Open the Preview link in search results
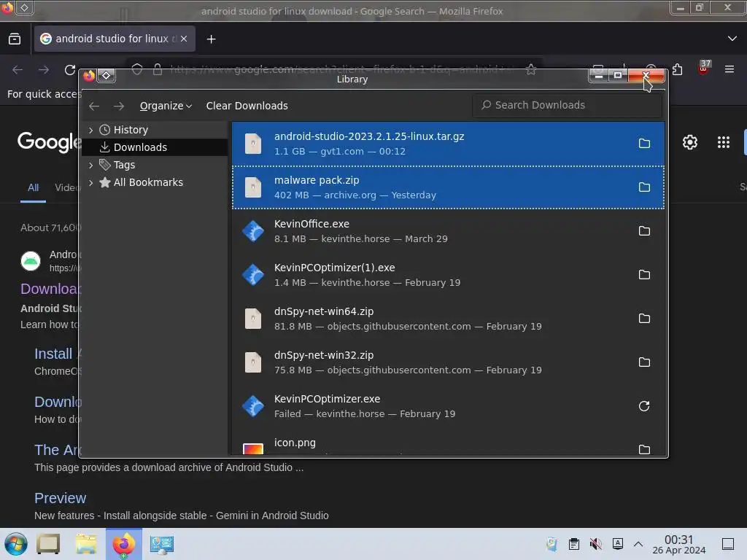Viewport: 747px width, 560px height. click(x=60, y=498)
